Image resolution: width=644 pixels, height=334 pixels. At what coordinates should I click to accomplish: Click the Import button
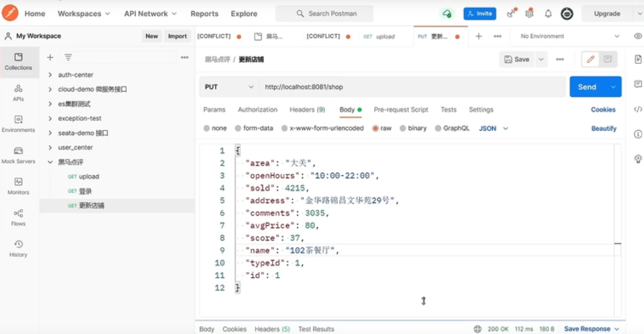pos(177,36)
